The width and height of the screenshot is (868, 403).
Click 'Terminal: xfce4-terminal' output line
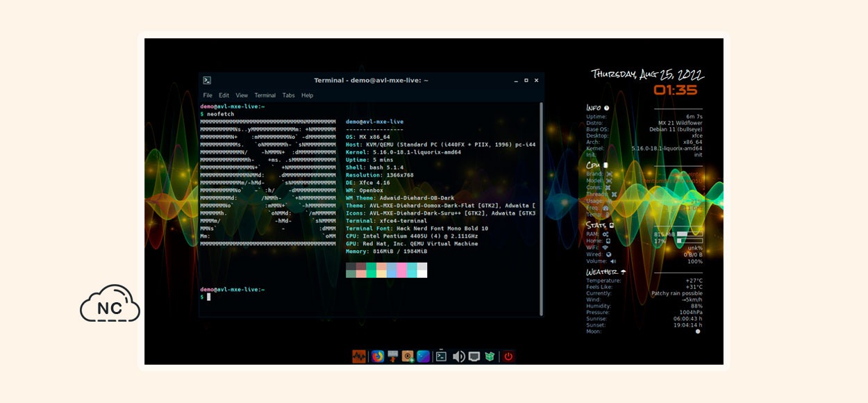[385, 221]
